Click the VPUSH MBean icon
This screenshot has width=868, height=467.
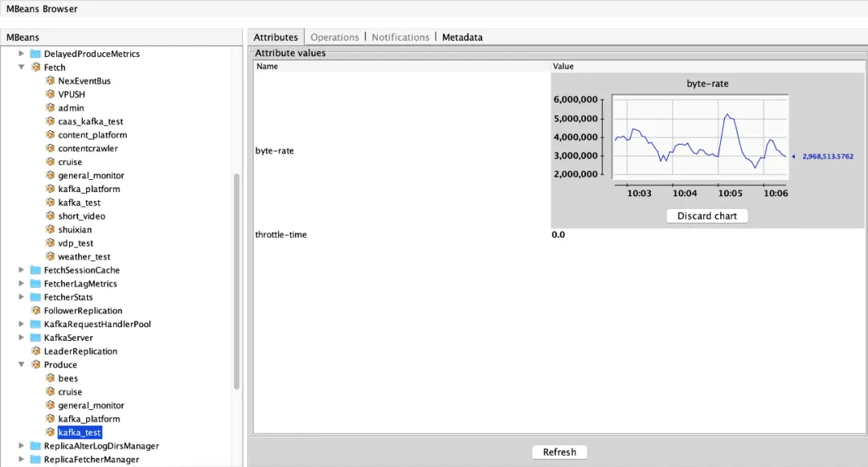pyautogui.click(x=50, y=94)
